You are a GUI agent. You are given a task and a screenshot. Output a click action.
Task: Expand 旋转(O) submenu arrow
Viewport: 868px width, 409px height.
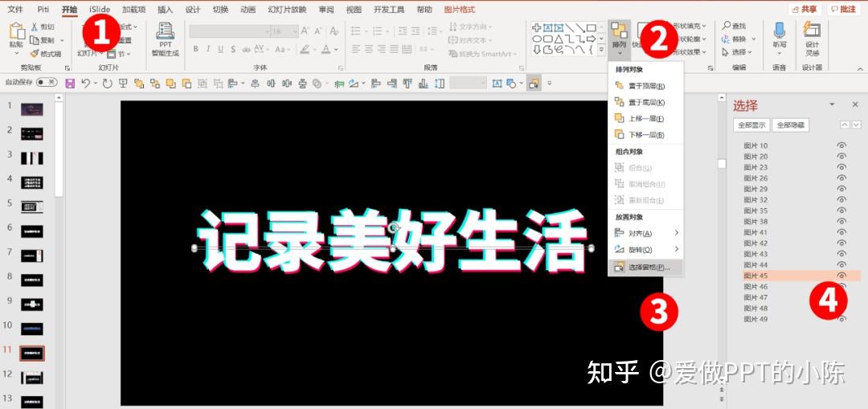677,249
